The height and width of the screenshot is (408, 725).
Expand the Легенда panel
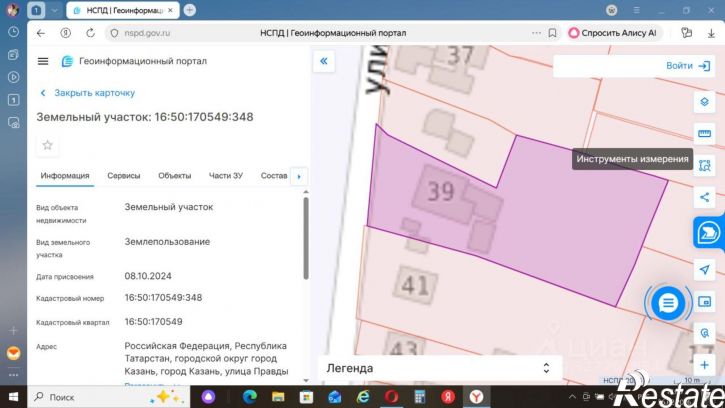click(x=440, y=368)
